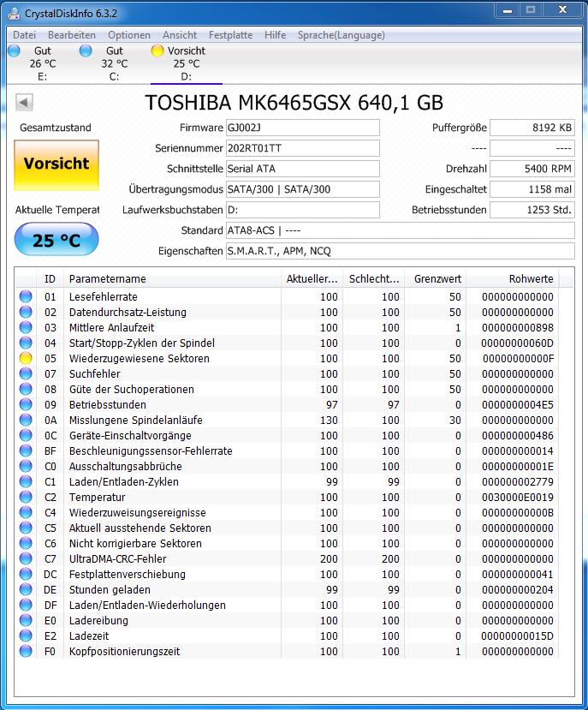The image size is (588, 710).
Task: Open the Hilfe menu
Action: coord(276,35)
